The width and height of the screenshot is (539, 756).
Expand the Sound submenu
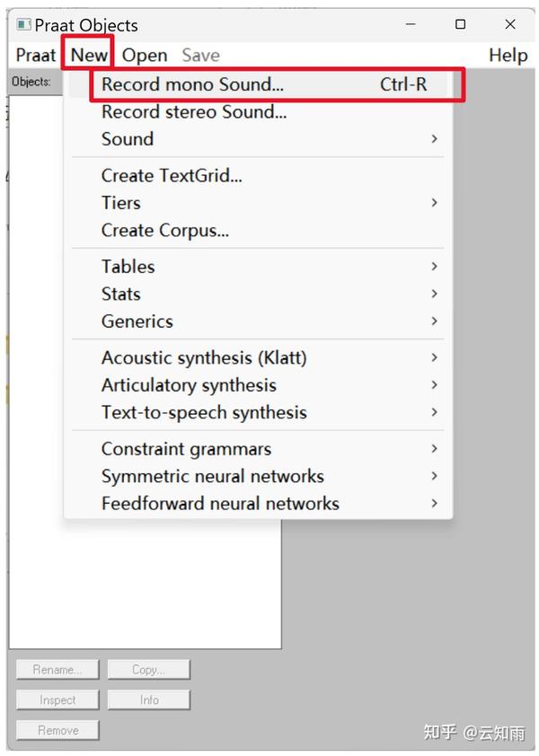(128, 139)
